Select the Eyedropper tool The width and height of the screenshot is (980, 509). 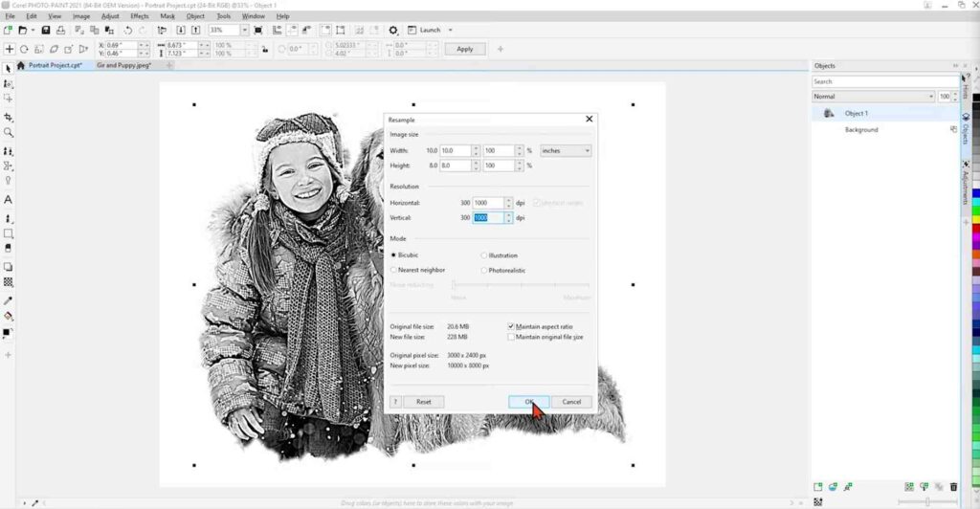click(8, 301)
